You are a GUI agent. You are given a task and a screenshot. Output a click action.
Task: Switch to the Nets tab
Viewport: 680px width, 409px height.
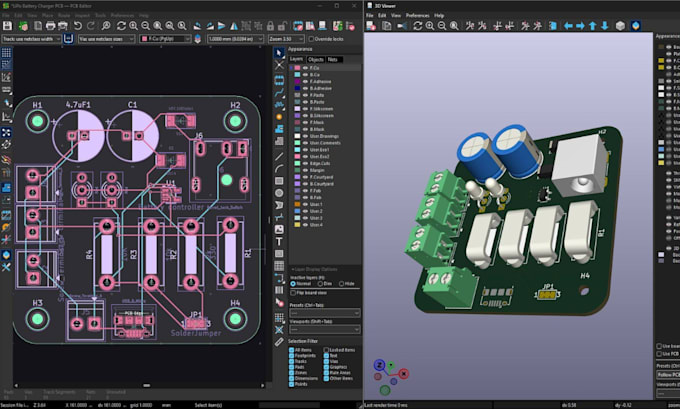coord(333,59)
